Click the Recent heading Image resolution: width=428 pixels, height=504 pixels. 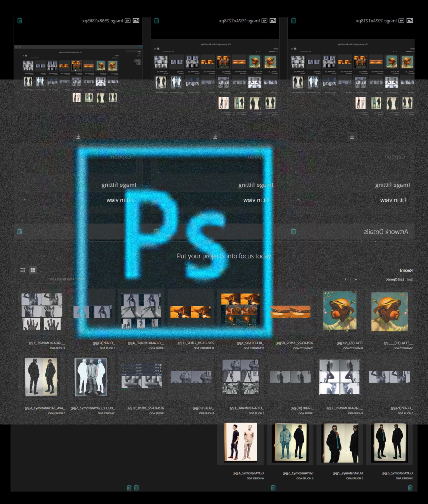point(406,270)
